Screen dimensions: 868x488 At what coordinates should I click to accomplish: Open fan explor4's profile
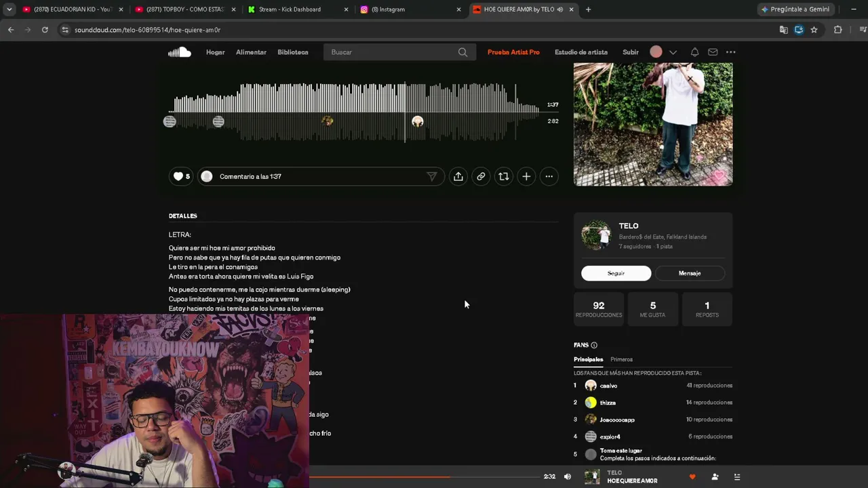(610, 436)
